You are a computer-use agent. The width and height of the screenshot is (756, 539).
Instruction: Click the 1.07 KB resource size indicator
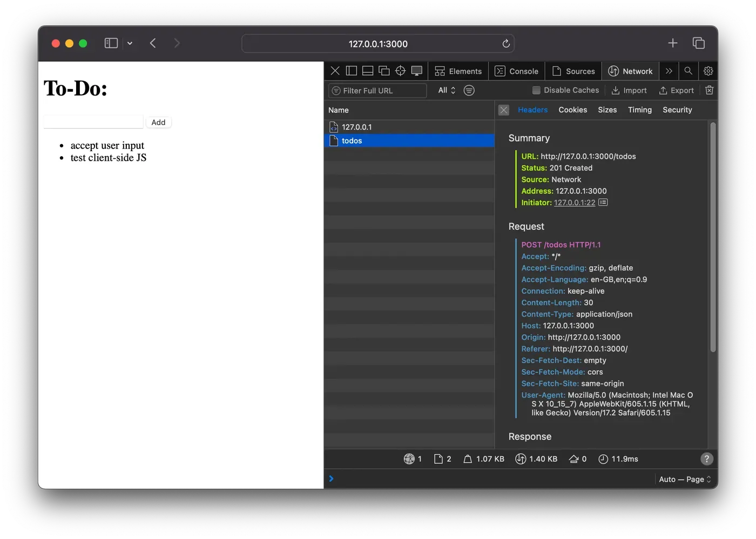(x=484, y=459)
